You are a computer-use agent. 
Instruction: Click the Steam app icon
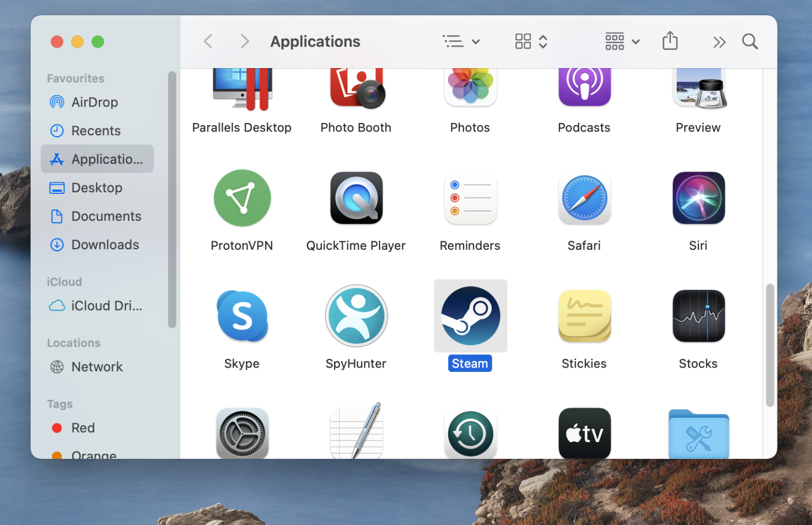(470, 316)
